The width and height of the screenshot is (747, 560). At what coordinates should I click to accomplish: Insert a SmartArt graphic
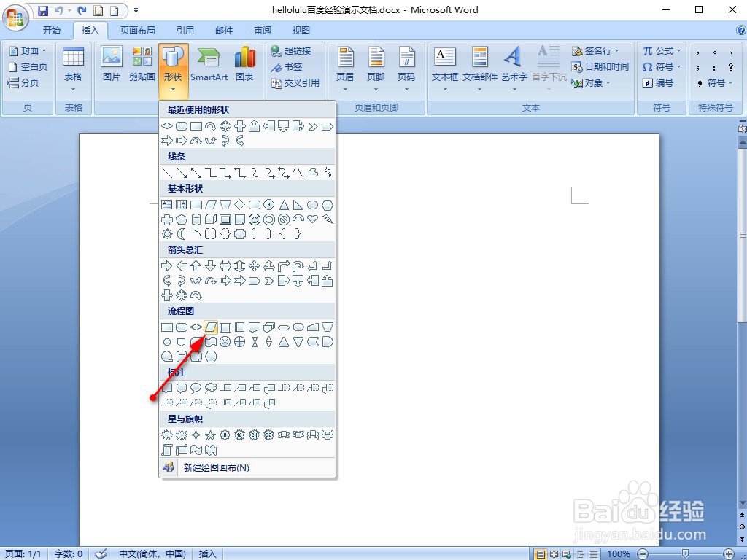click(209, 63)
